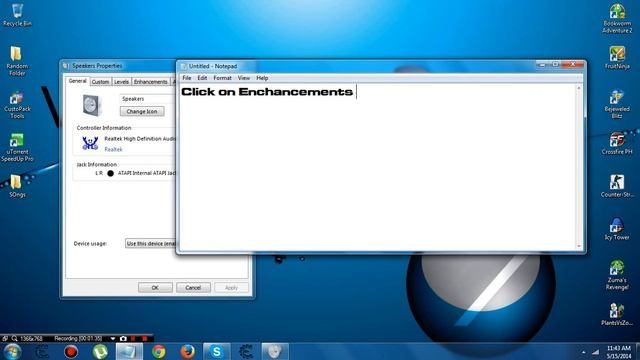
Task: Open the Format menu in Notepad
Action: tap(222, 78)
